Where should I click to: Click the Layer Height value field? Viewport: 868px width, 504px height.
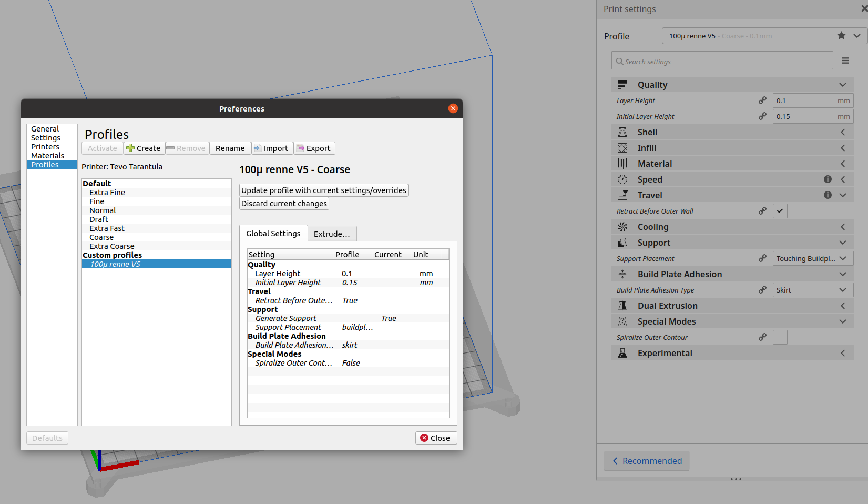click(x=813, y=100)
